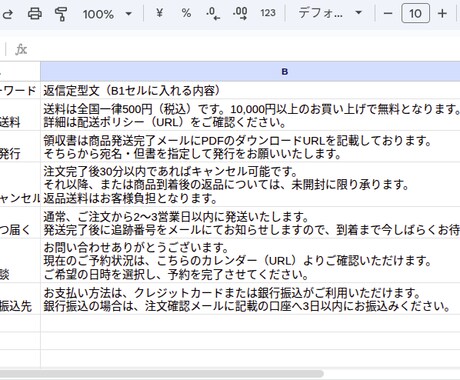Select the paint format roller icon

[x=61, y=14]
